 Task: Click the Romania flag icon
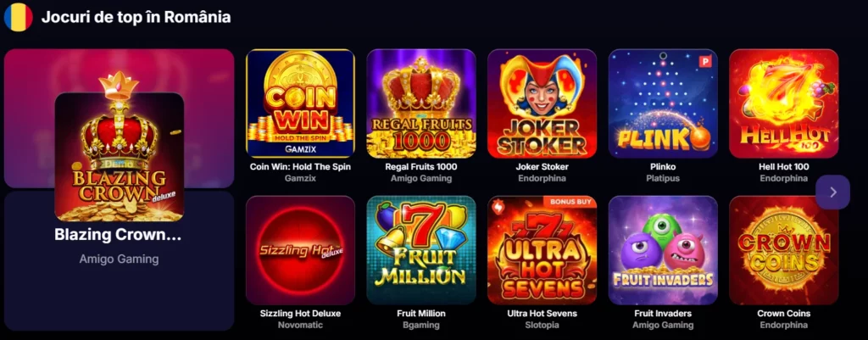(19, 17)
